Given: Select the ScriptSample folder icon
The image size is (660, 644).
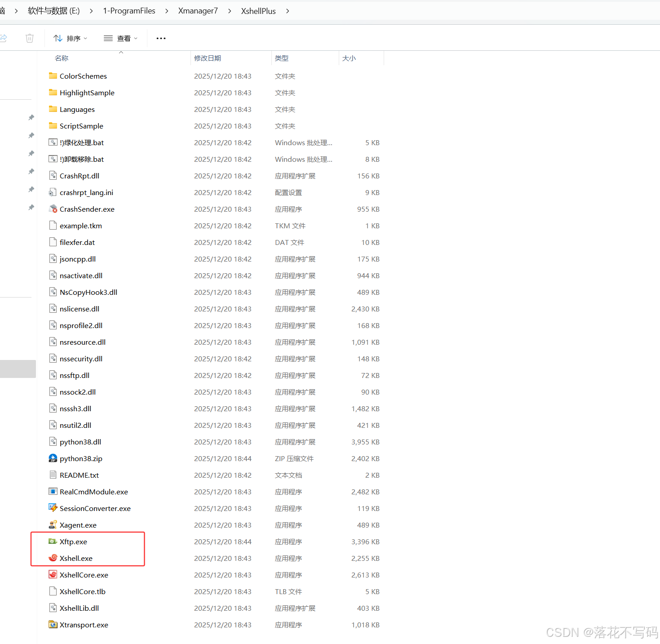Looking at the screenshot, I should (53, 126).
